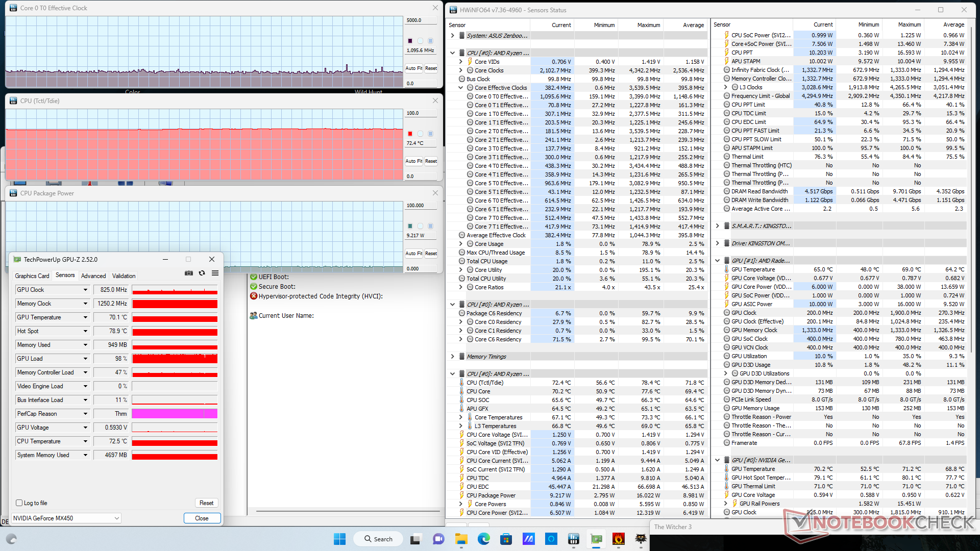Open the PerfCap Reason sensor dropdown arrow
Image resolution: width=980 pixels, height=551 pixels.
(85, 414)
